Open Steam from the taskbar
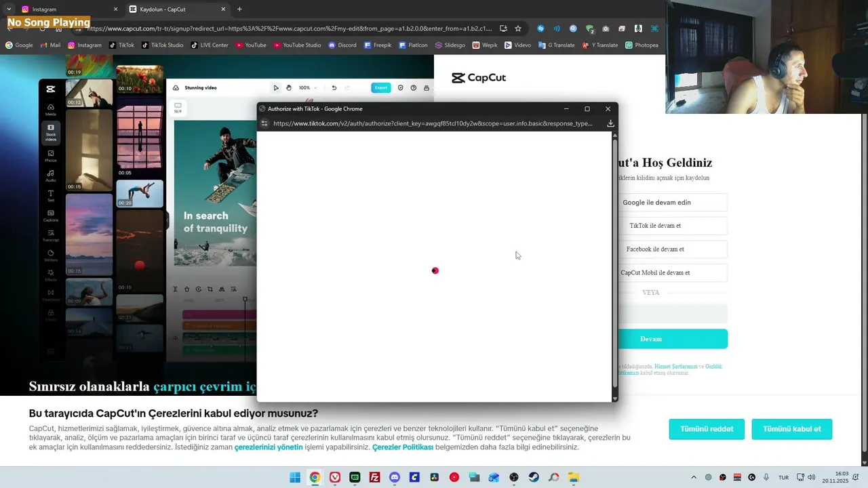The height and width of the screenshot is (488, 868). 534,477
